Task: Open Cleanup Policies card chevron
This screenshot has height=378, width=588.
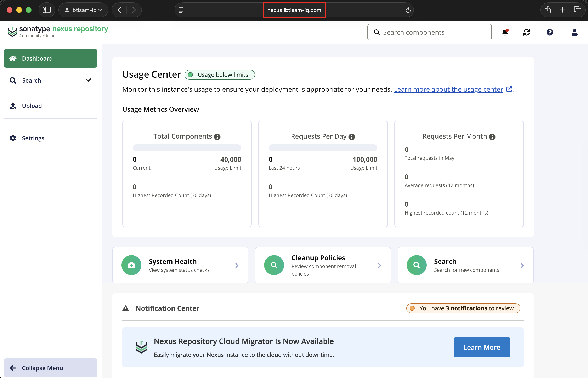Action: [379, 265]
